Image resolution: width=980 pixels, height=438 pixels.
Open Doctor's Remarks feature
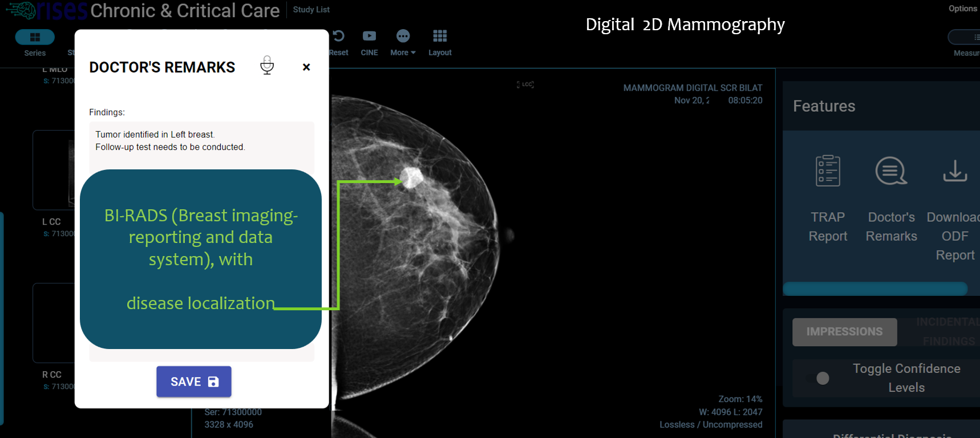(x=891, y=198)
